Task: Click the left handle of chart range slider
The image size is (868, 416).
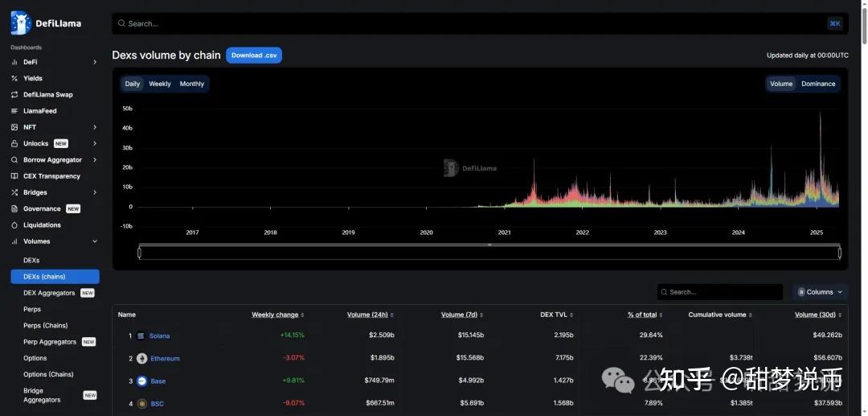Action: [139, 253]
